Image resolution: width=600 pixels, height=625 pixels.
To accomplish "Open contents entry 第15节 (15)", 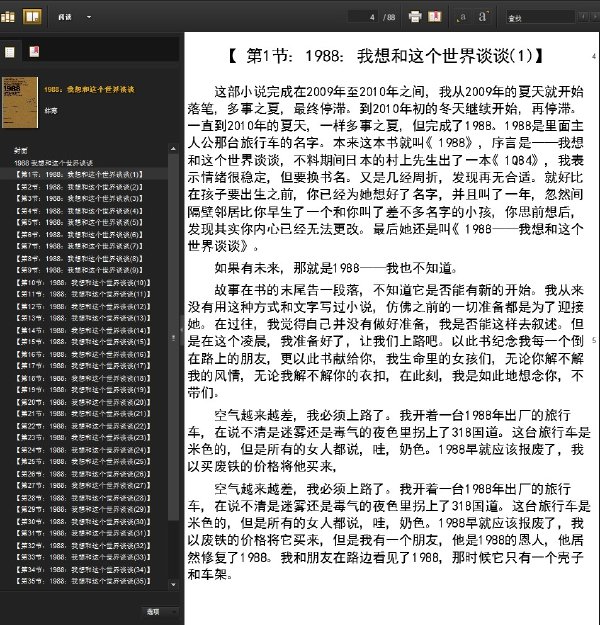I will tap(83, 342).
